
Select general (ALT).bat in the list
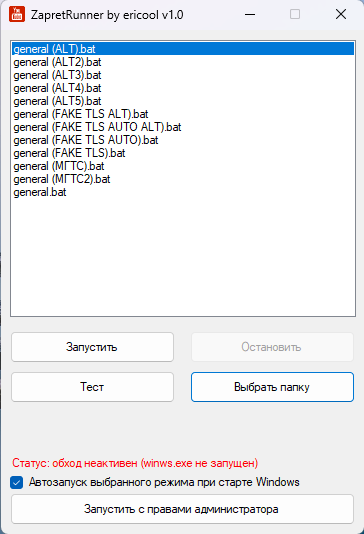pyautogui.click(x=183, y=49)
